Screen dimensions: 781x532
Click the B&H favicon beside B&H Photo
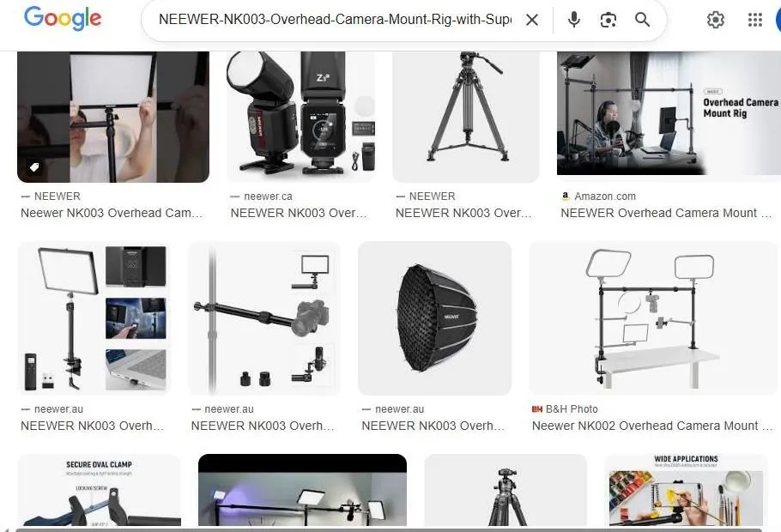click(x=536, y=409)
